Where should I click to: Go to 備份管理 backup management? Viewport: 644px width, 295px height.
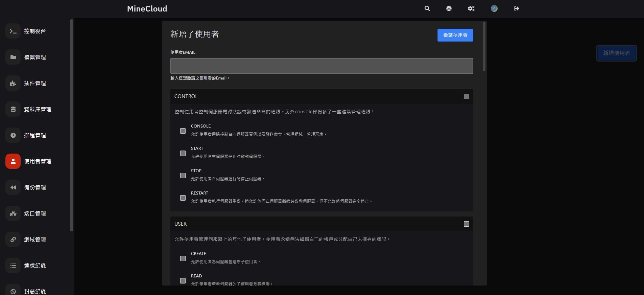(x=35, y=187)
